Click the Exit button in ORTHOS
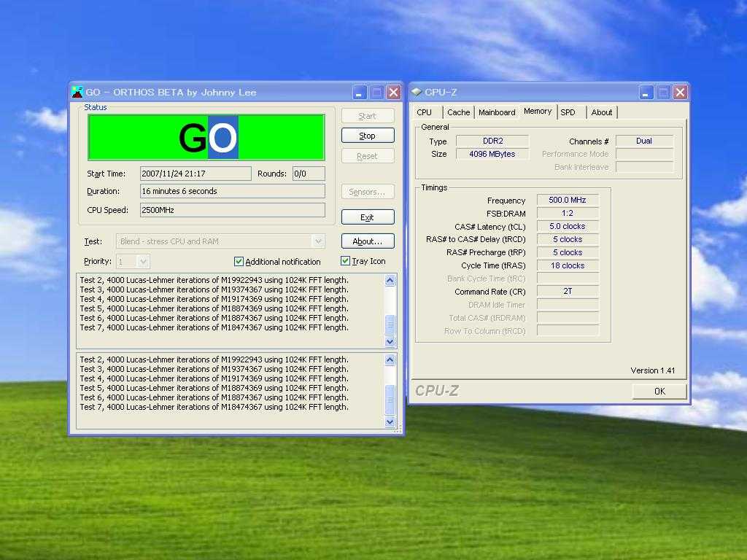This screenshot has width=747, height=560. pos(368,217)
